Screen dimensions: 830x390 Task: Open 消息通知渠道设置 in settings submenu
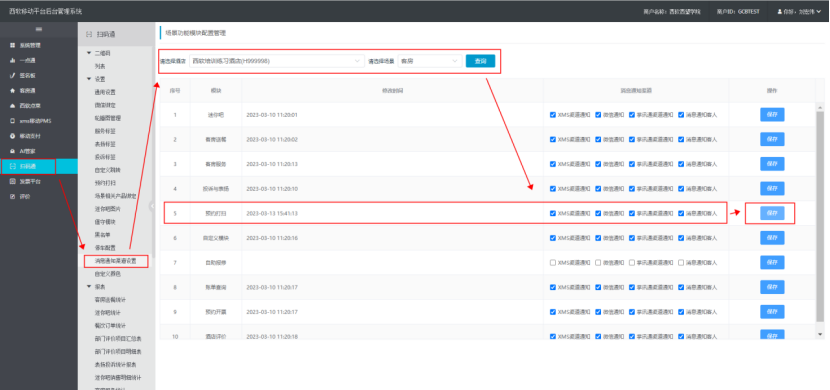[x=115, y=261]
